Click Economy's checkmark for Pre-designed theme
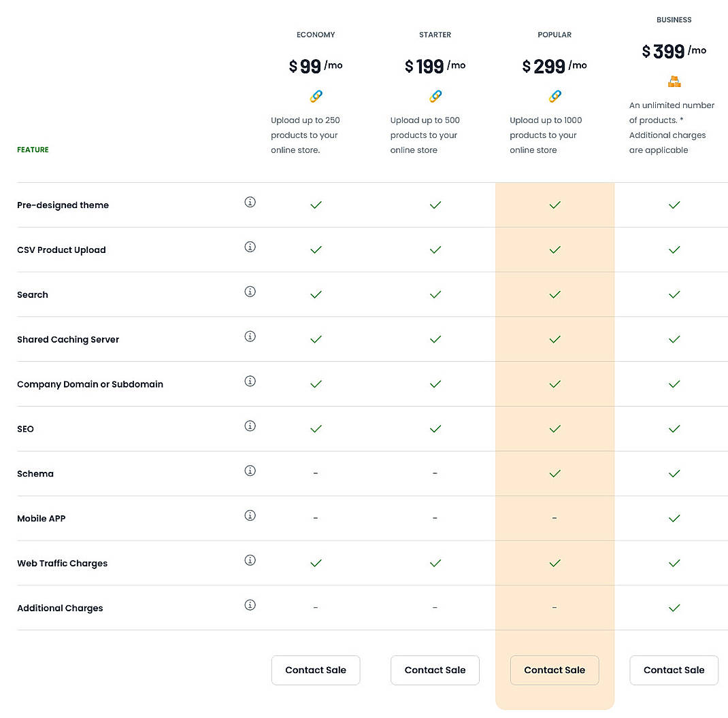 click(316, 205)
